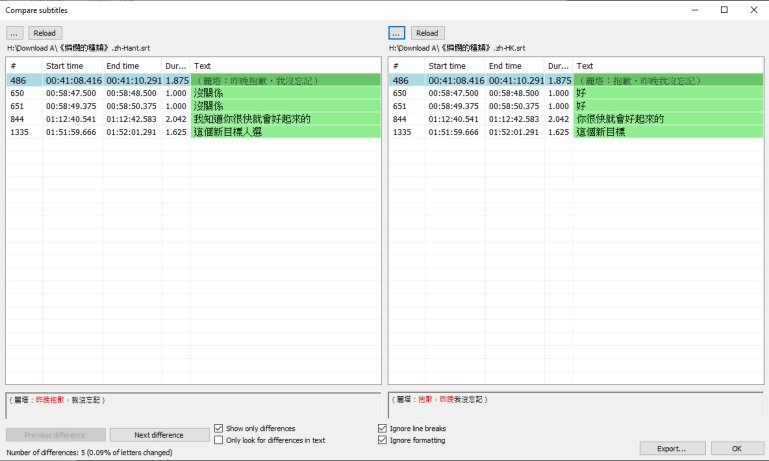Open the left subtitle file browse button

(x=14, y=33)
